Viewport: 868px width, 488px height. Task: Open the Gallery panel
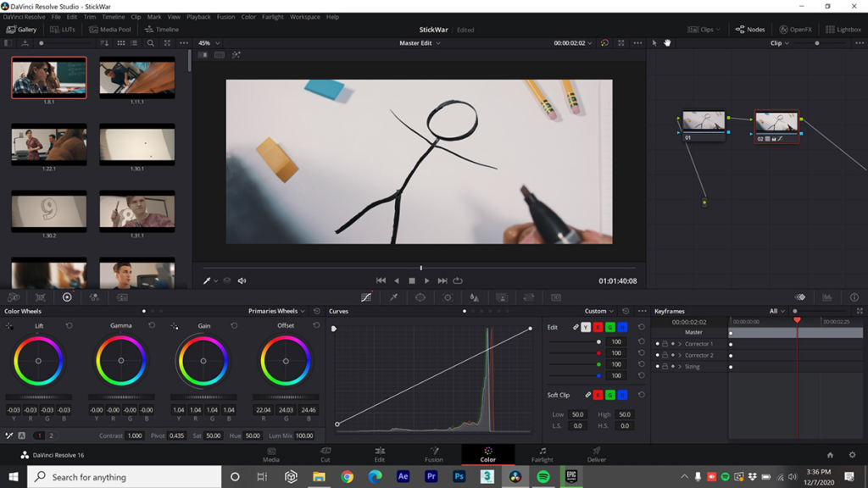coord(21,30)
